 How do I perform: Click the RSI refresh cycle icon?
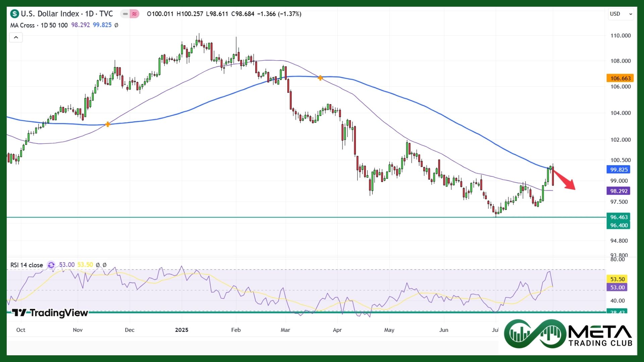pyautogui.click(x=51, y=265)
